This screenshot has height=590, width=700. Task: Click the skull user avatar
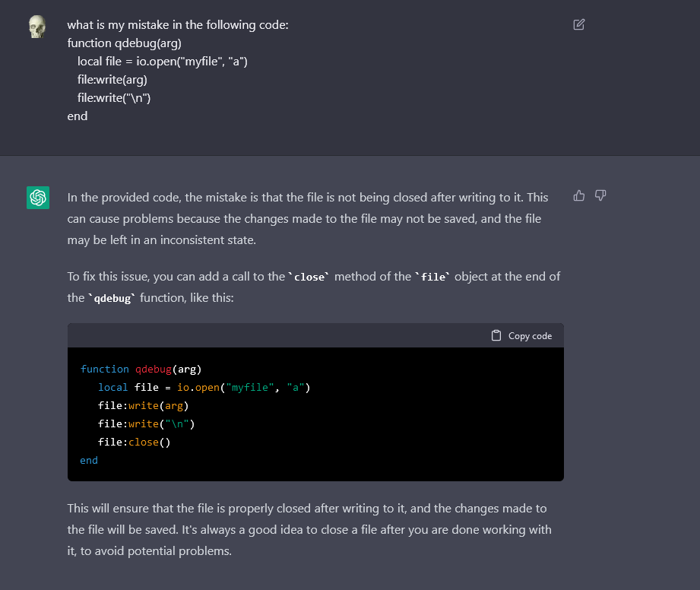(37, 27)
